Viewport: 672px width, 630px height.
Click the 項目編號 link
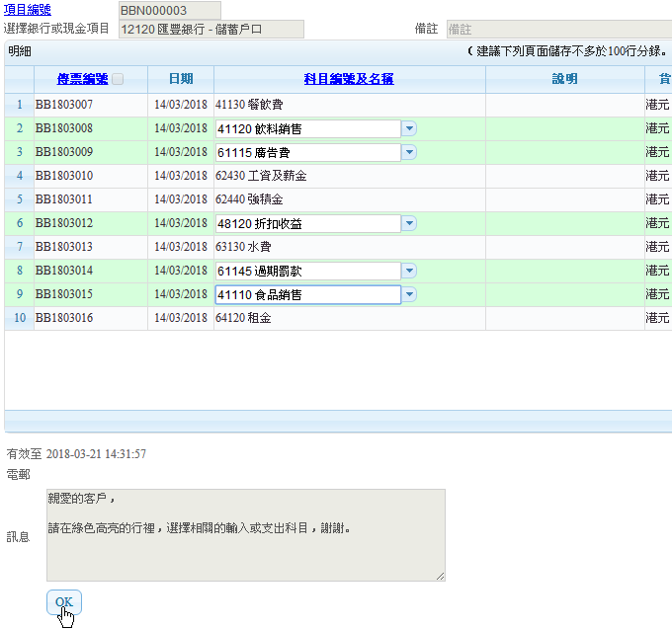coord(30,10)
